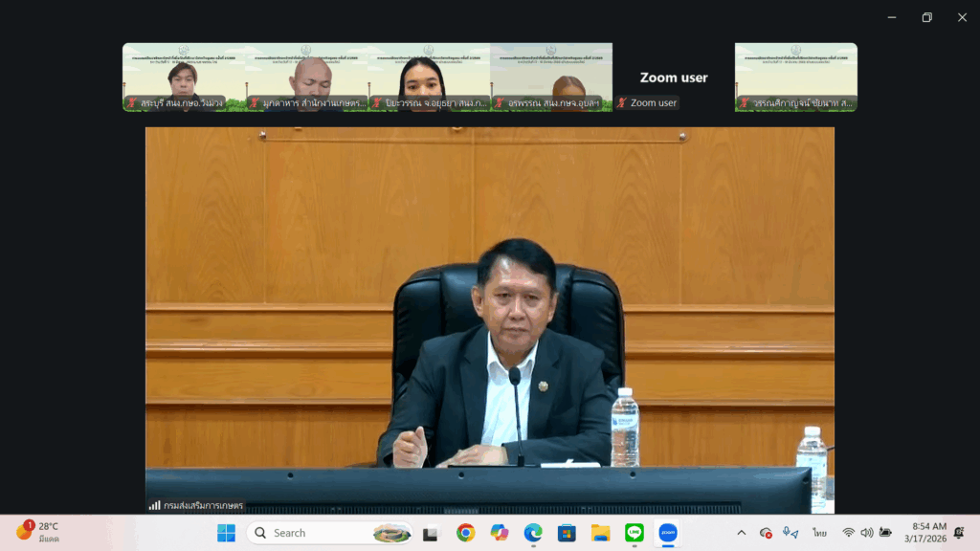This screenshot has width=980, height=551.
Task: Open the Windows Start menu
Action: click(226, 533)
